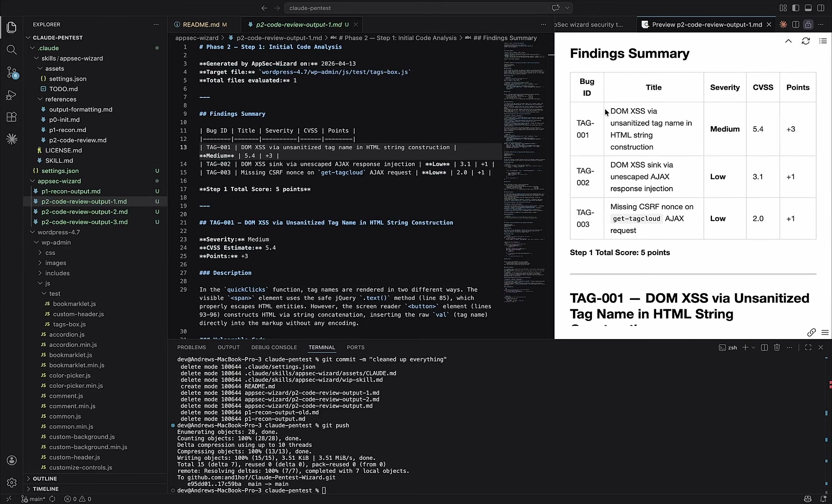Open Source Control view with pending badge
The width and height of the screenshot is (832, 504).
pyautogui.click(x=12, y=72)
